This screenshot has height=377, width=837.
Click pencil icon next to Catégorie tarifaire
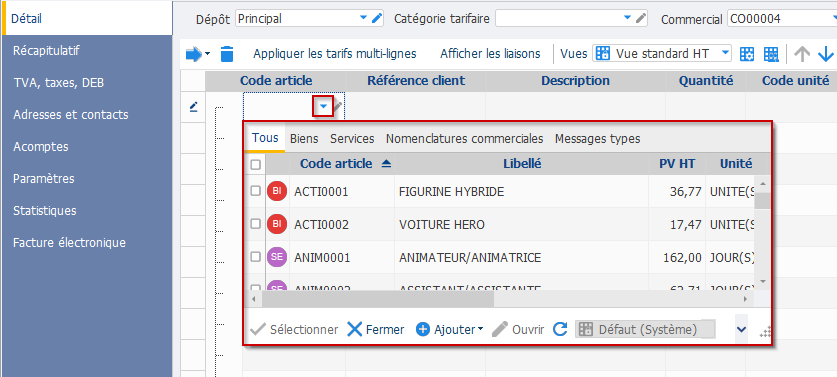coord(641,19)
